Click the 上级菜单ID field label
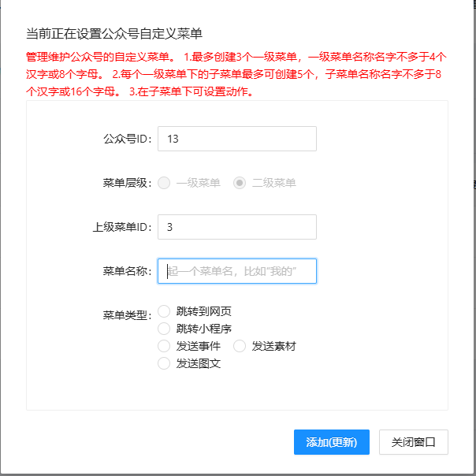Viewport: 476px width, 476px height. pyautogui.click(x=121, y=227)
